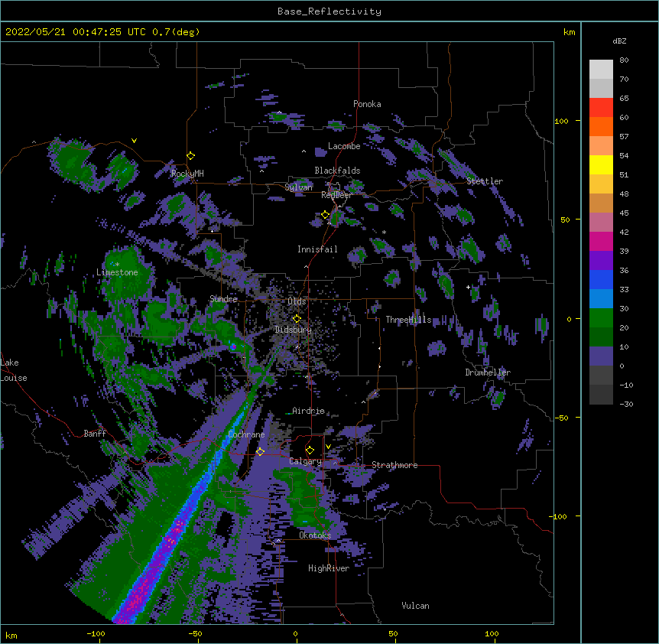Image resolution: width=659 pixels, height=644 pixels.
Task: Click the yellow diamond marker below RedDeer
Action: click(x=325, y=215)
